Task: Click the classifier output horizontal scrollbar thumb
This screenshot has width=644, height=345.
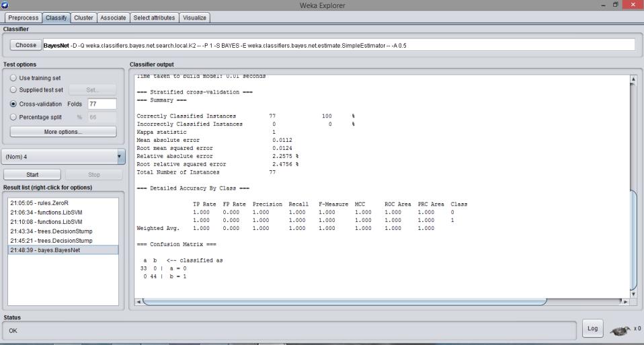Action: (345, 301)
